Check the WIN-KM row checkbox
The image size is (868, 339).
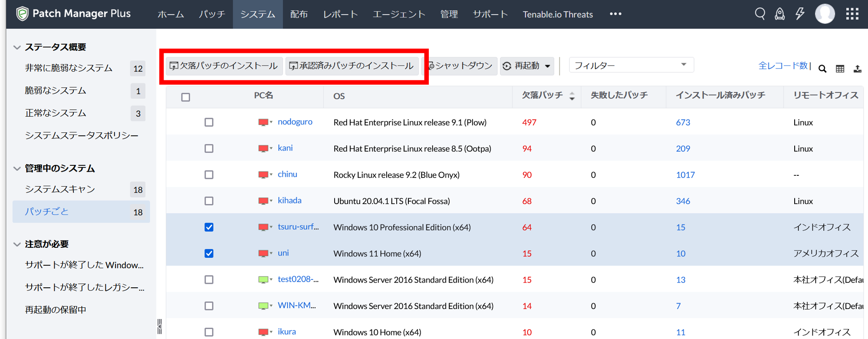point(209,306)
